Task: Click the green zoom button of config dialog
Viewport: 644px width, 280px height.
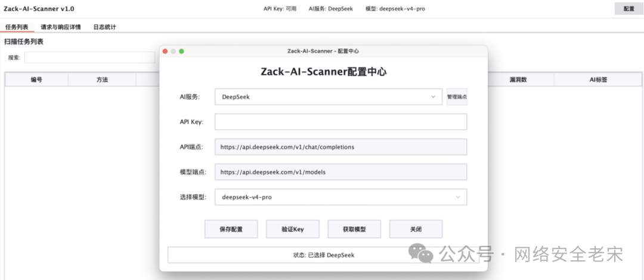Action: [181, 51]
